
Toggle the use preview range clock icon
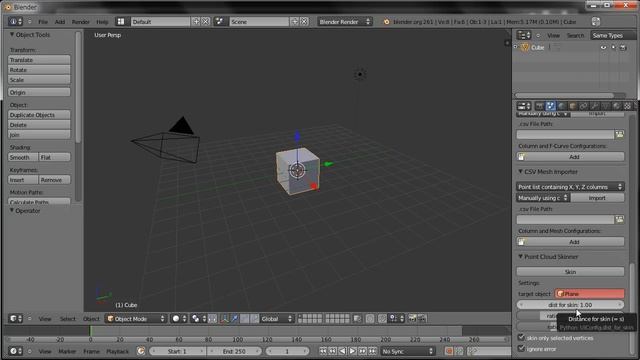coord(141,351)
